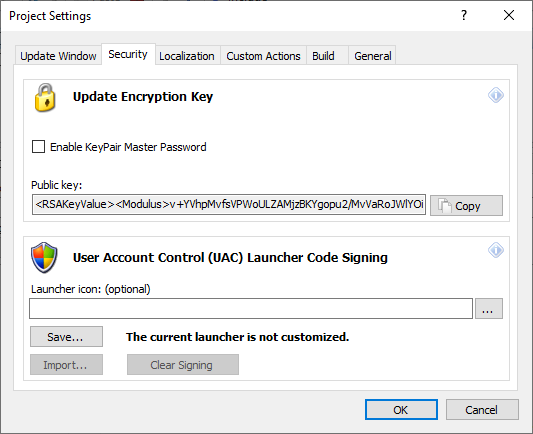533x434 pixels.
Task: Confirm settings with OK button
Action: pos(401,410)
